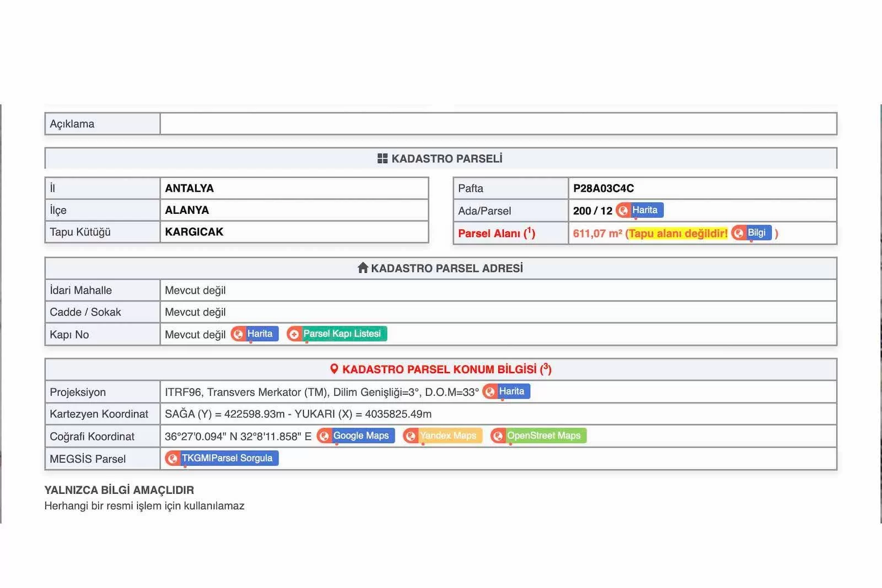Click Harita button next to Projeksiyon value

507,391
